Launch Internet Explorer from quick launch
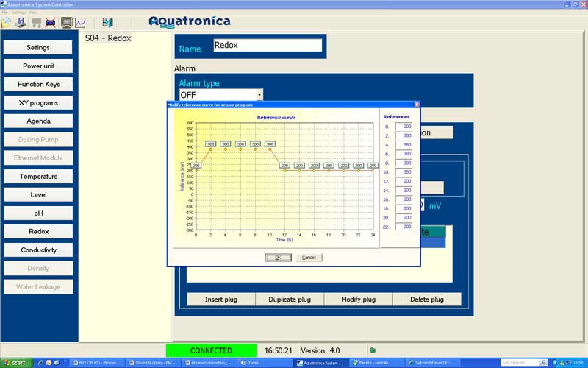 tap(41, 363)
